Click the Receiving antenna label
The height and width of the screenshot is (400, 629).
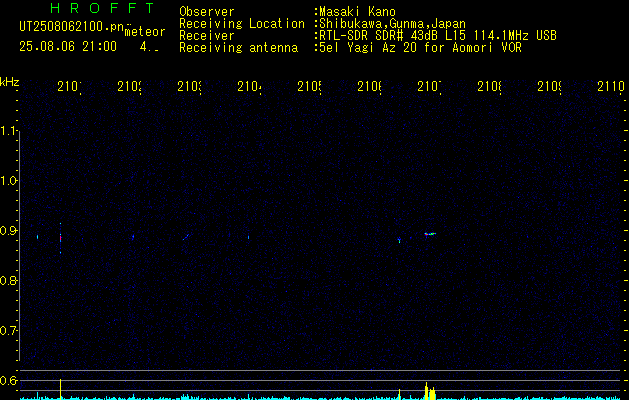[x=238, y=48]
